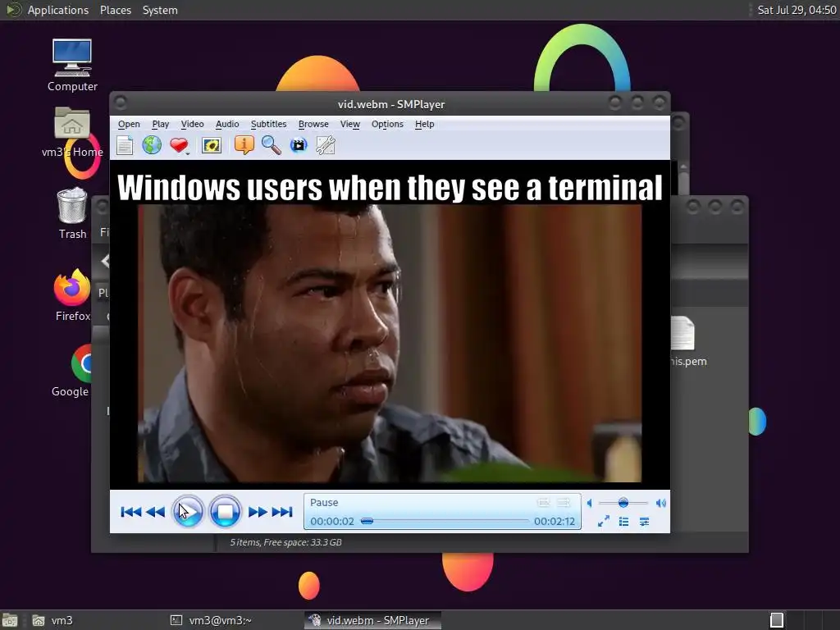Open the Play menu
Image resolution: width=840 pixels, height=630 pixels.
coord(160,125)
